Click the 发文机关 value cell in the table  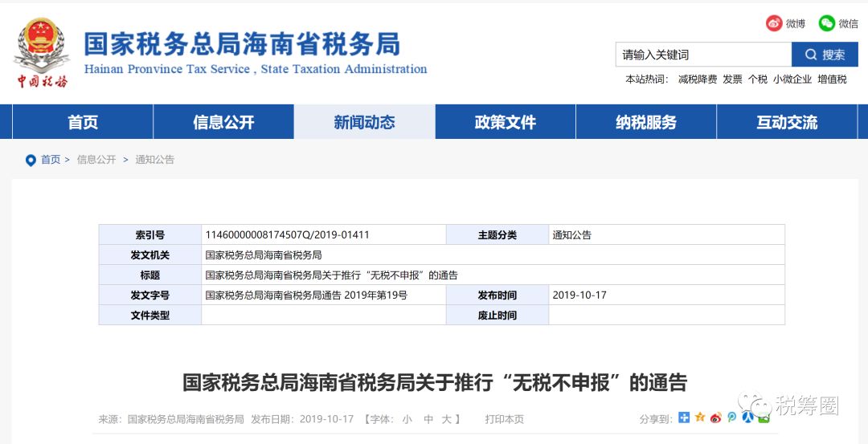tap(493, 255)
